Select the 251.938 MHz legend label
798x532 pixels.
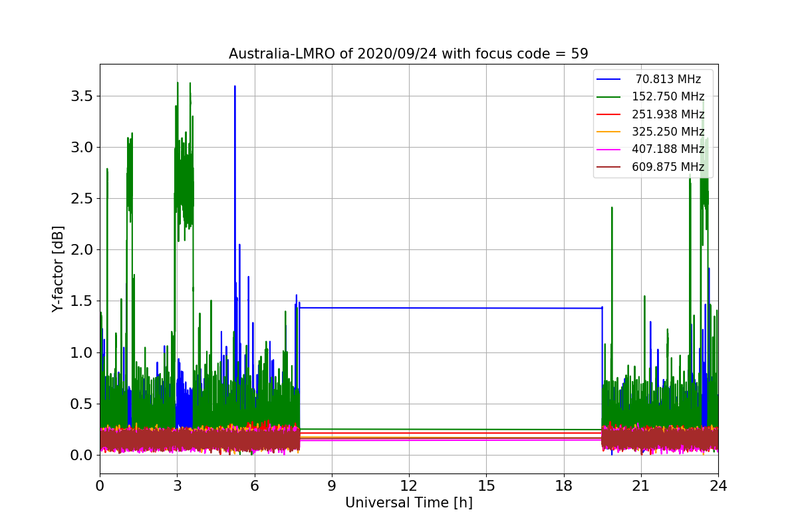click(x=668, y=114)
